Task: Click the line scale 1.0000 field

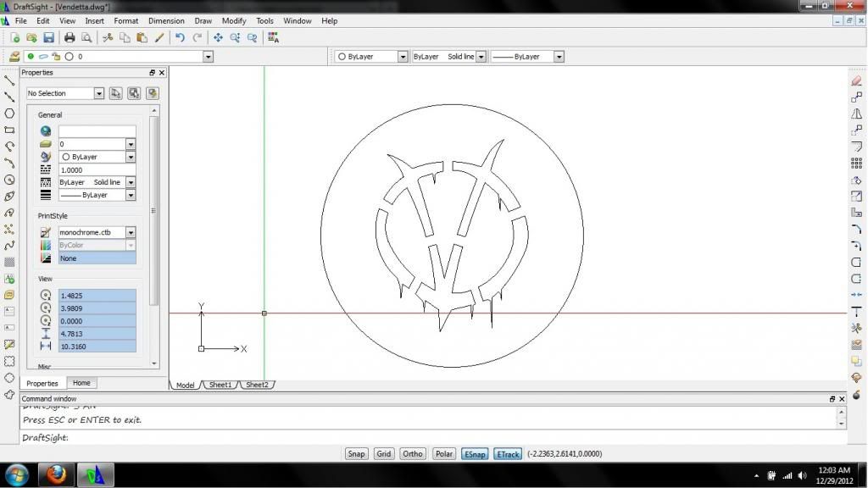Action: click(x=97, y=169)
